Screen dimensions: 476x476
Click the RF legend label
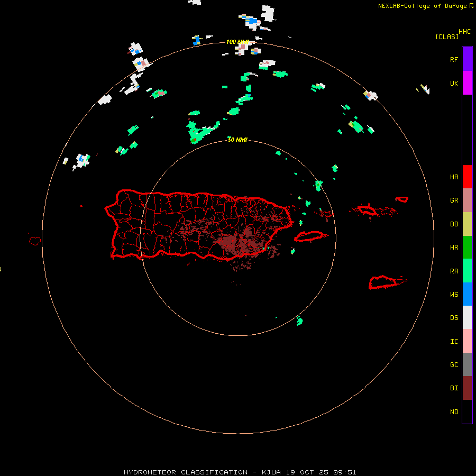tap(454, 59)
